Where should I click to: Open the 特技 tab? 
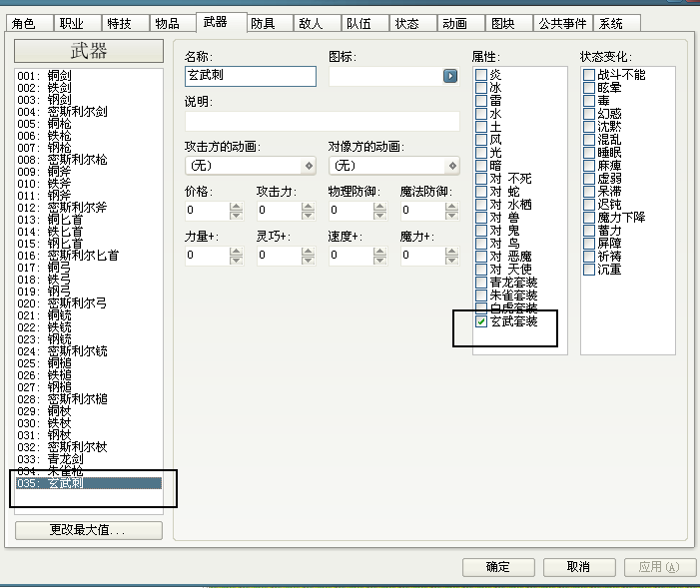pyautogui.click(x=125, y=23)
